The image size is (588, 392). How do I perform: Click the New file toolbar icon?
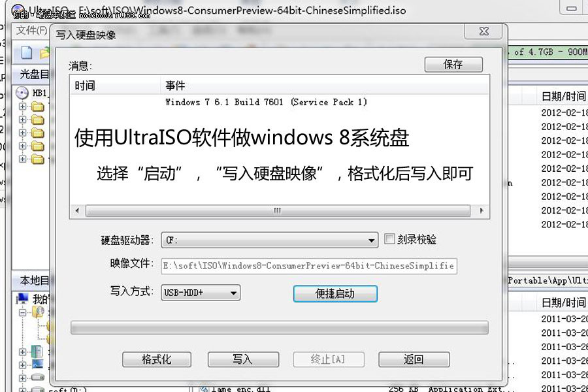[27, 52]
